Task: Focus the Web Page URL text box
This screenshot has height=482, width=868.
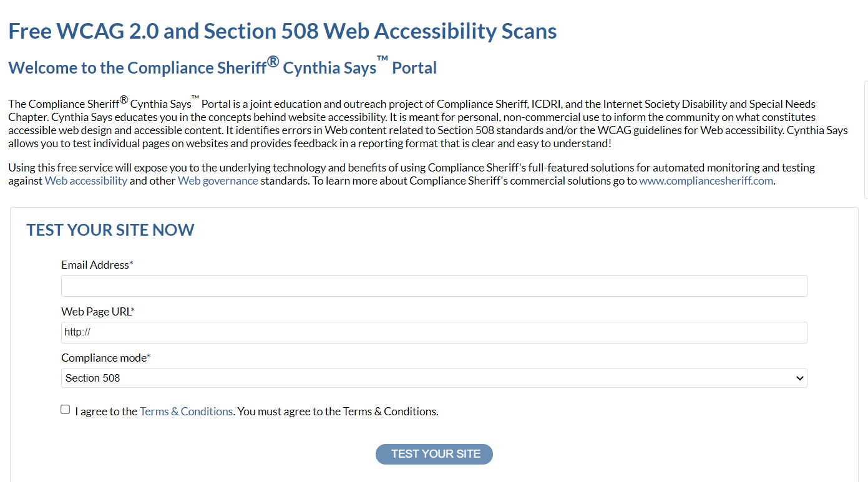Action: pos(434,332)
